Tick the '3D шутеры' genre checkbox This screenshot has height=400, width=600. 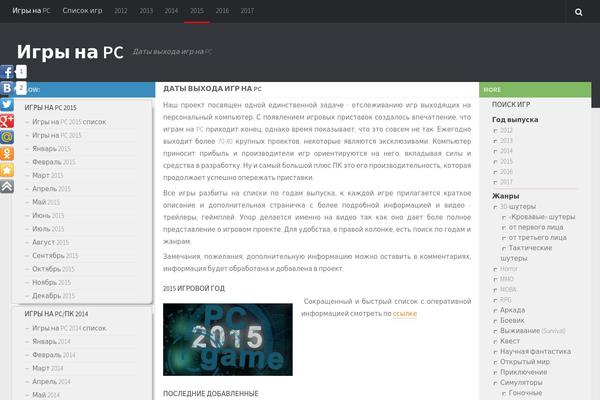point(495,207)
